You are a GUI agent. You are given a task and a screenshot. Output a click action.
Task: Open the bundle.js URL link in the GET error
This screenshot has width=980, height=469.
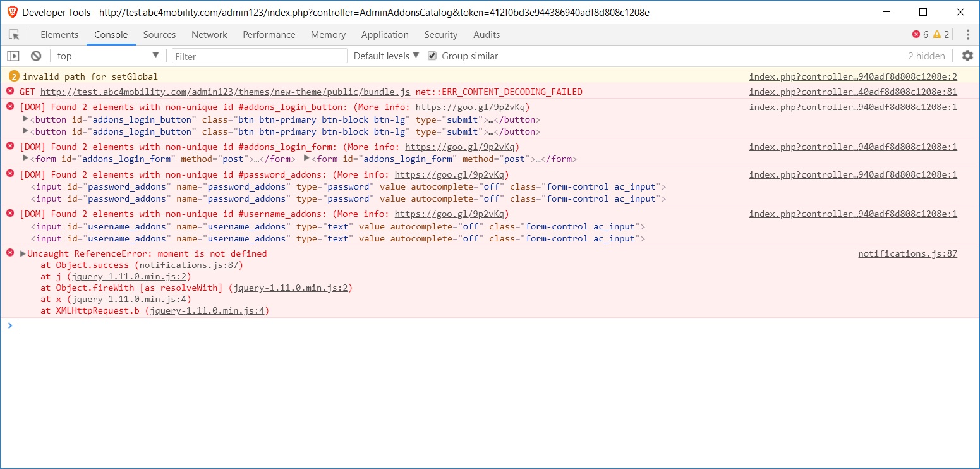pyautogui.click(x=225, y=92)
